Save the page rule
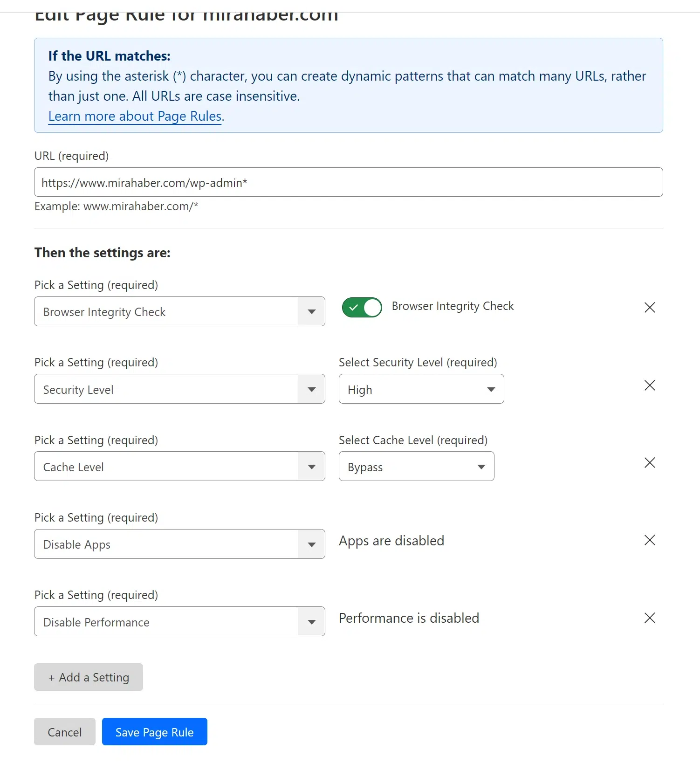700x784 pixels. pyautogui.click(x=155, y=732)
